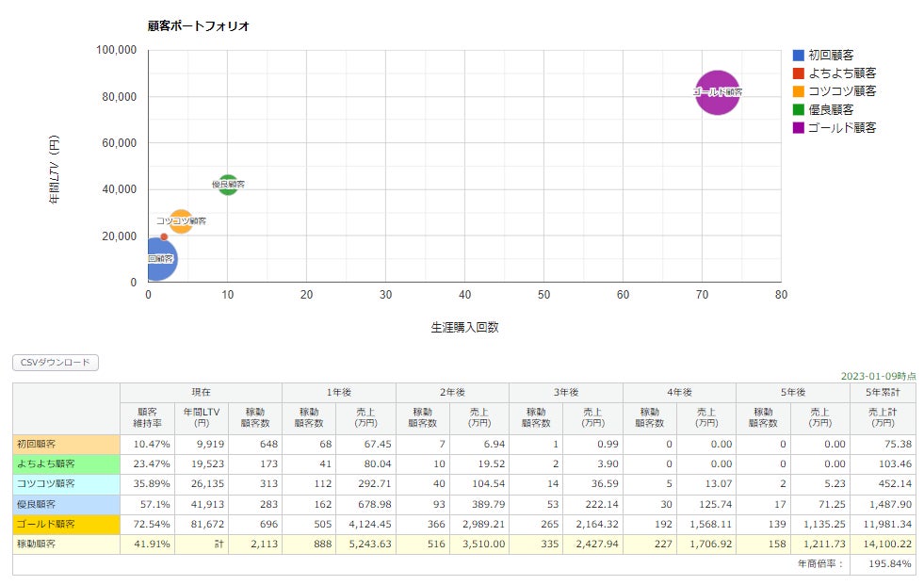Select the purple ゴールド顧客 bubble in chart

(x=717, y=92)
